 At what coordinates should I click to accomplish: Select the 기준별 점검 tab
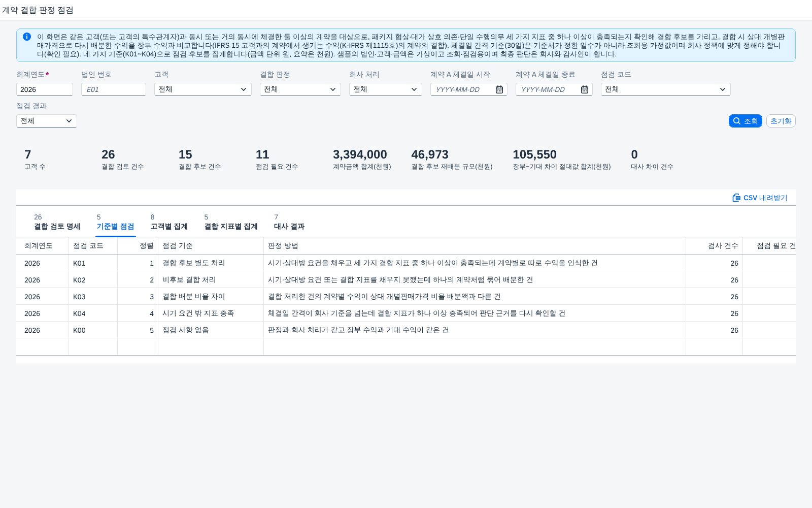pos(115,222)
